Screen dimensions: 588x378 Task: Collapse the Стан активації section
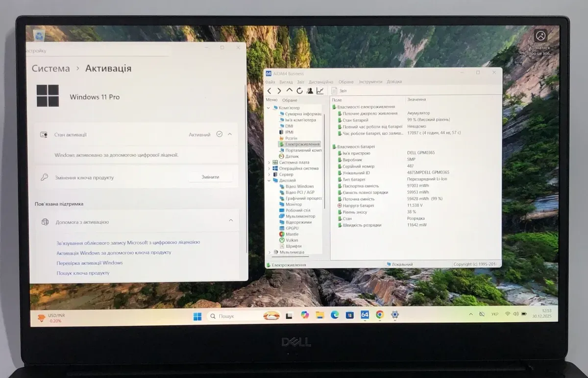pyautogui.click(x=230, y=134)
